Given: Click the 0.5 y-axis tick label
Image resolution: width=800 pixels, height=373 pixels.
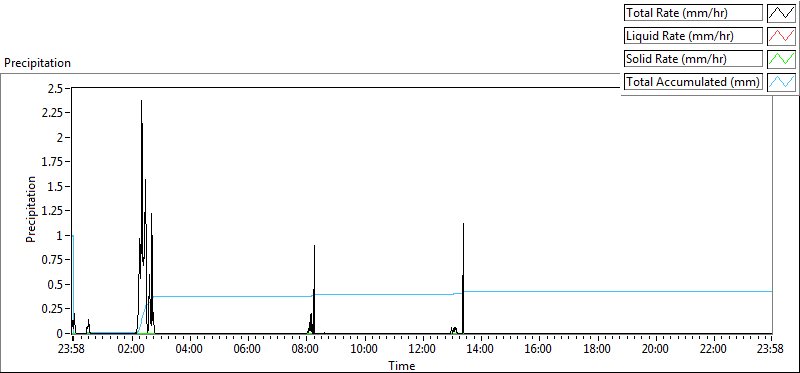Looking at the screenshot, I should coord(56,284).
